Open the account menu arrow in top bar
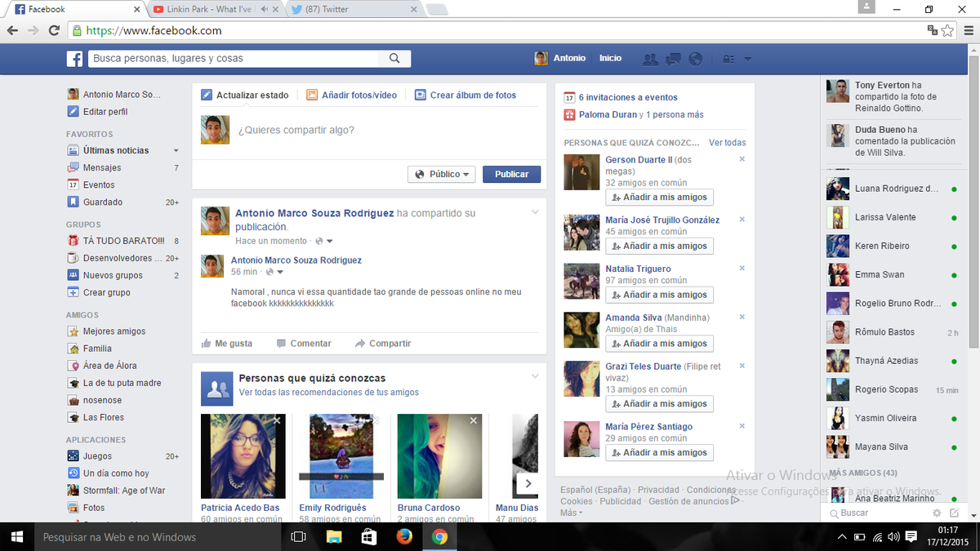Image resolution: width=980 pixels, height=551 pixels. tap(748, 59)
